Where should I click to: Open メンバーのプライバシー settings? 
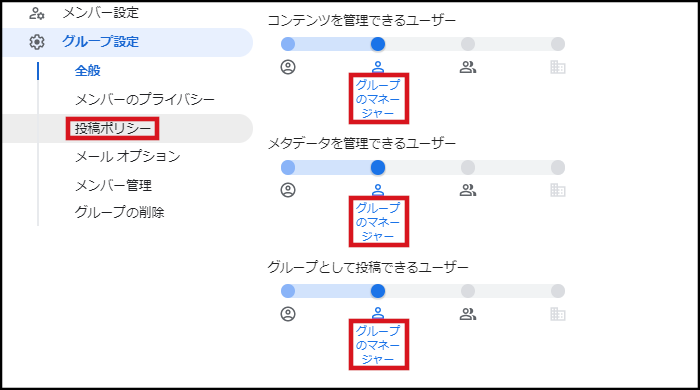pyautogui.click(x=145, y=99)
